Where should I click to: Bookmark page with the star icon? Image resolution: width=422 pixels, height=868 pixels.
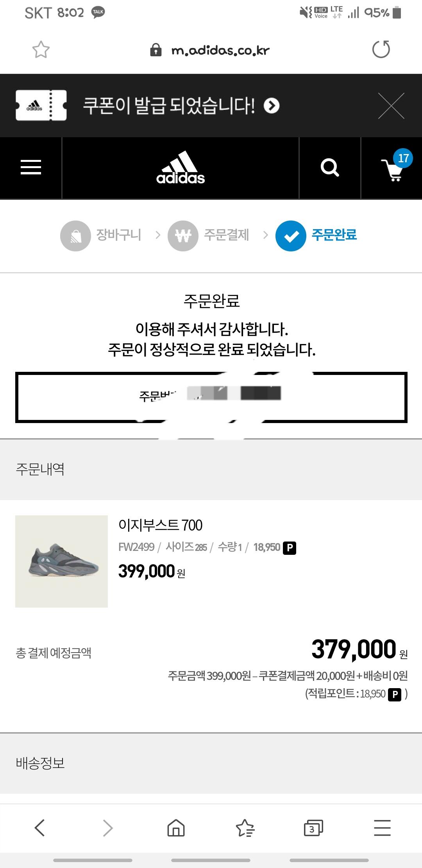pos(41,50)
